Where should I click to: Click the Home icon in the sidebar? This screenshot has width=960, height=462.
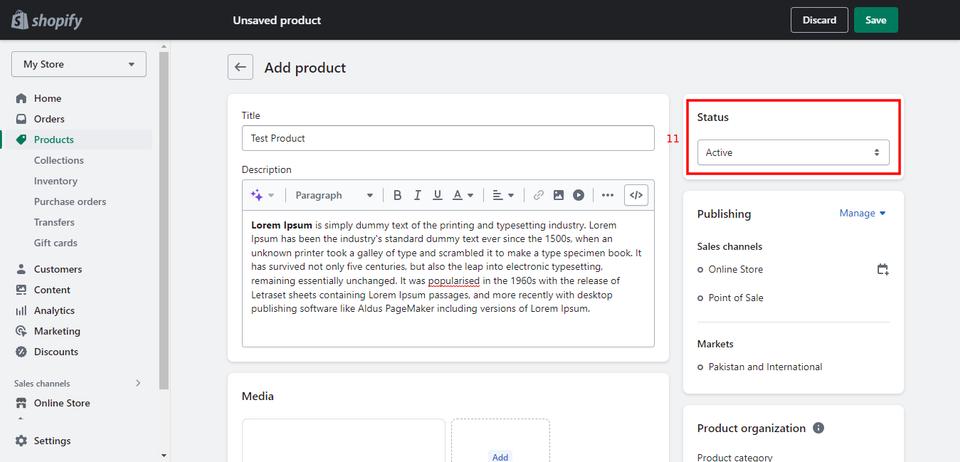pyautogui.click(x=21, y=99)
